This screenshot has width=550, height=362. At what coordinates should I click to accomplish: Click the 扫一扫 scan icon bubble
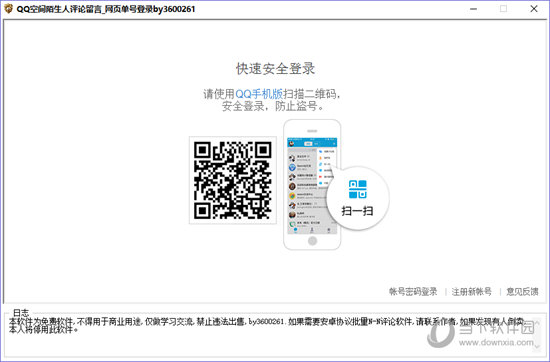[357, 198]
